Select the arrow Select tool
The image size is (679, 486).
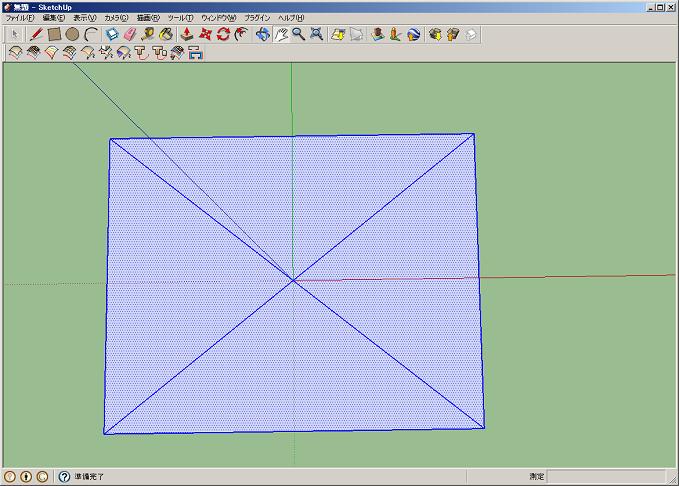[15, 34]
